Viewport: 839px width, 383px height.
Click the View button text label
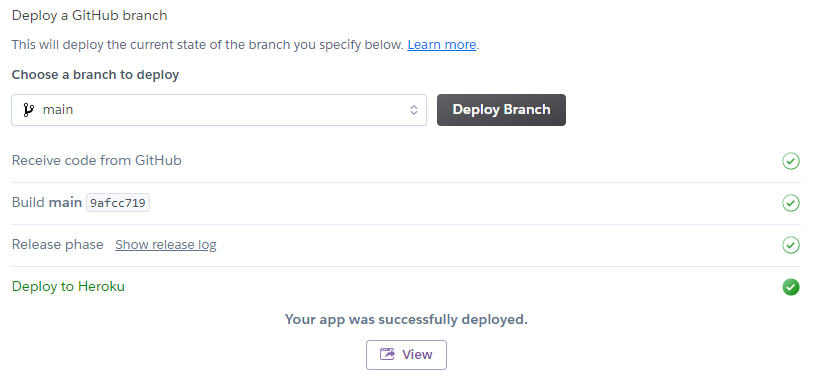pos(417,355)
